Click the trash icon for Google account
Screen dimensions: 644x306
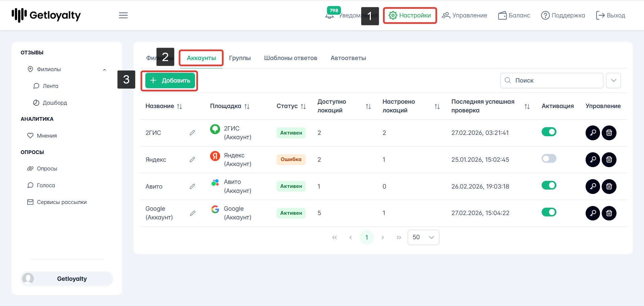tap(609, 213)
